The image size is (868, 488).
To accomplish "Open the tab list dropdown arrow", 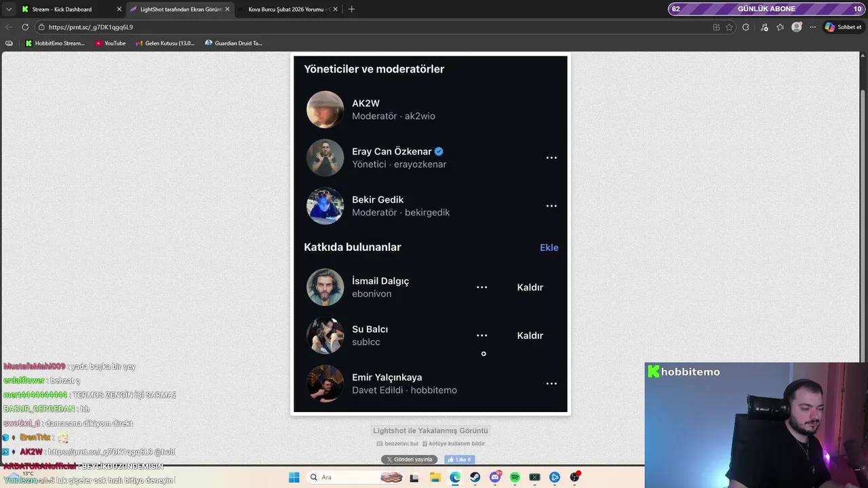I will coord(9,9).
